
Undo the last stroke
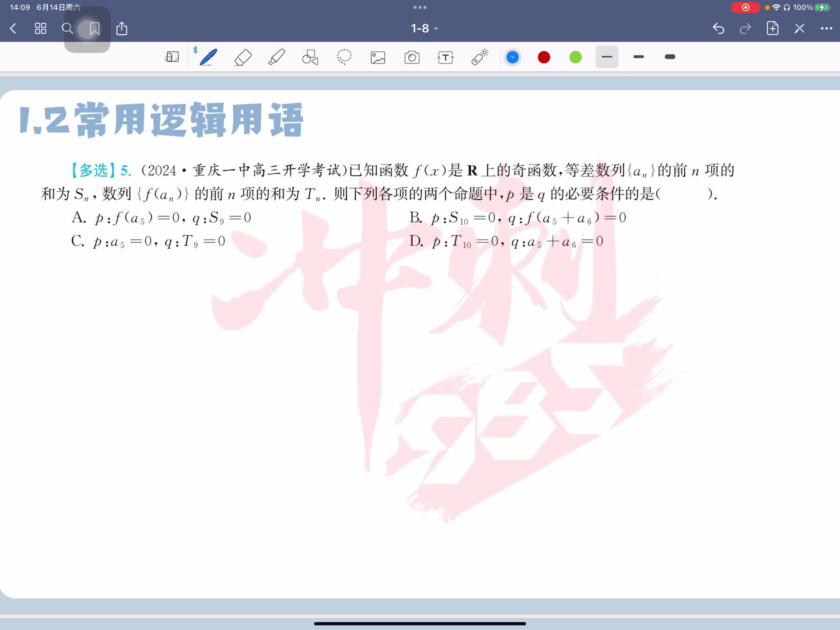(718, 29)
